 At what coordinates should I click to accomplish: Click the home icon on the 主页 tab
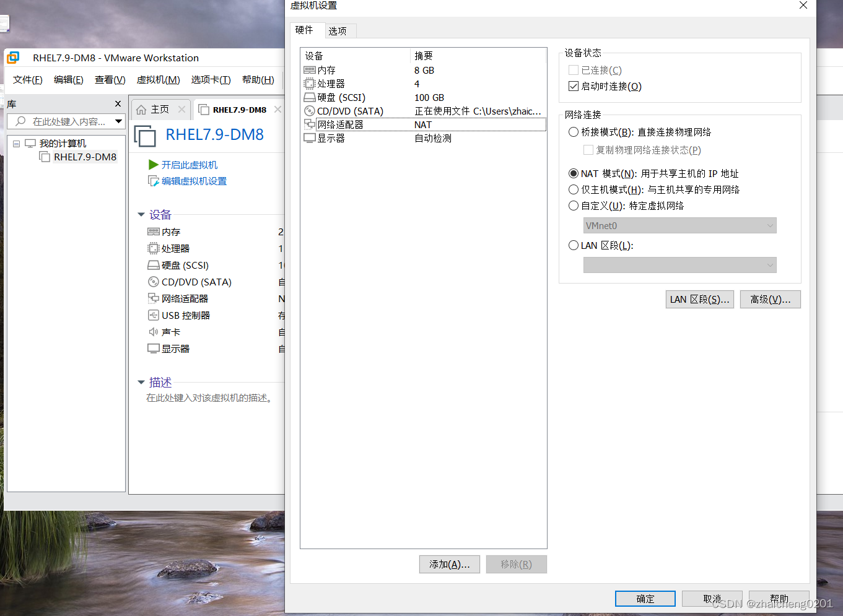[x=141, y=110]
